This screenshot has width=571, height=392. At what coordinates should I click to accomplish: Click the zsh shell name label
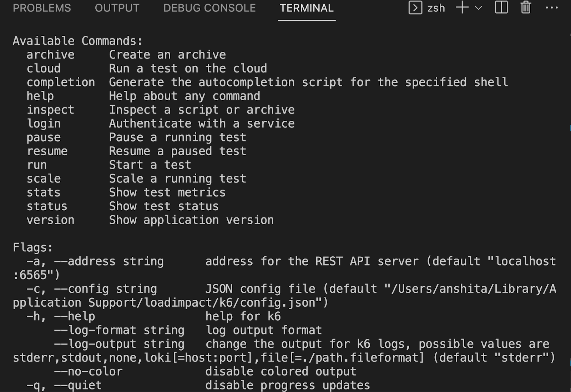[436, 8]
